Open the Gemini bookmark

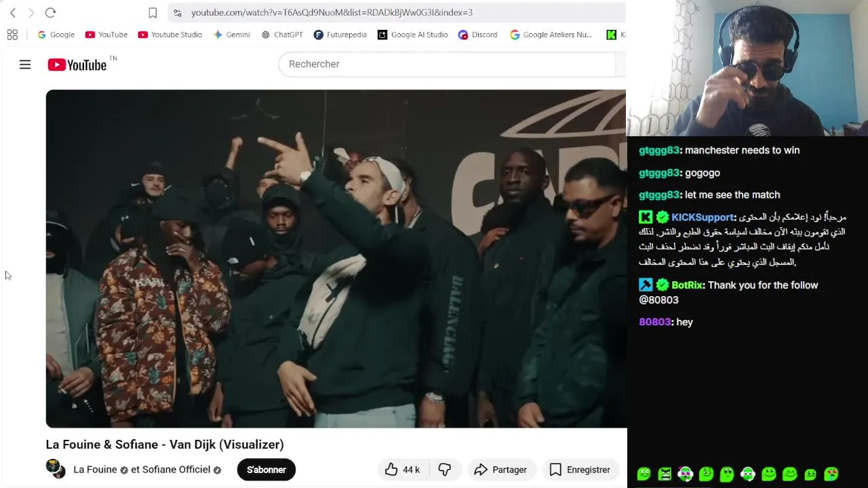click(x=232, y=35)
